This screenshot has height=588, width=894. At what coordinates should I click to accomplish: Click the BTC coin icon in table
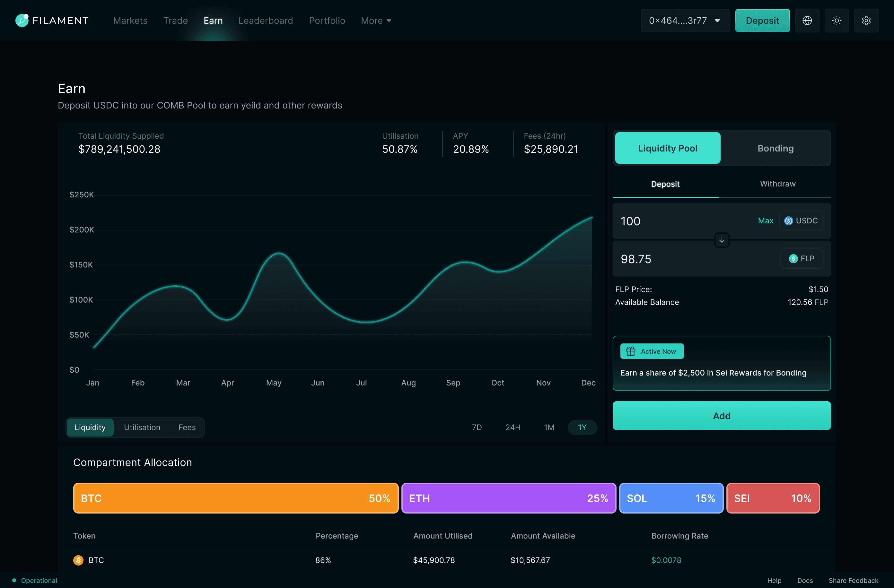tap(78, 560)
